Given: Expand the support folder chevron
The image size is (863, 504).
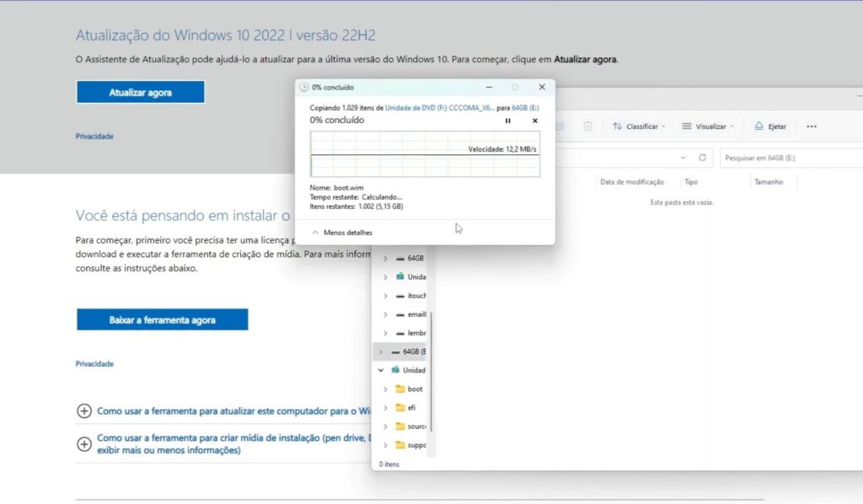Looking at the screenshot, I should coord(385,445).
